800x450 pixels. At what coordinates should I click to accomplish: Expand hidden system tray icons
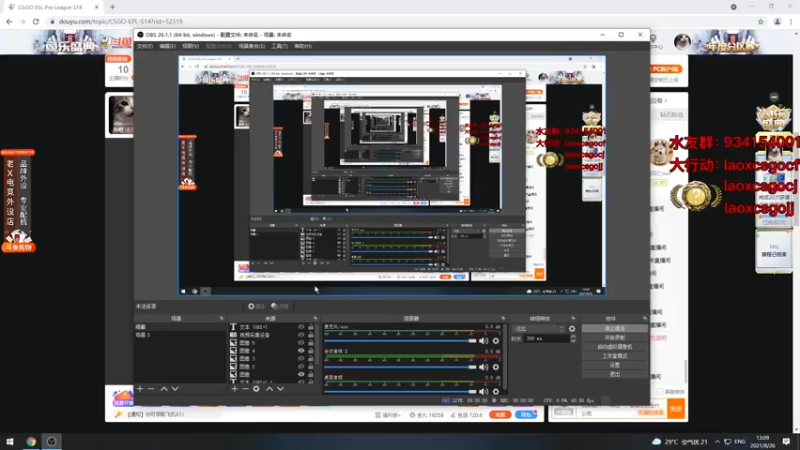[x=717, y=442]
